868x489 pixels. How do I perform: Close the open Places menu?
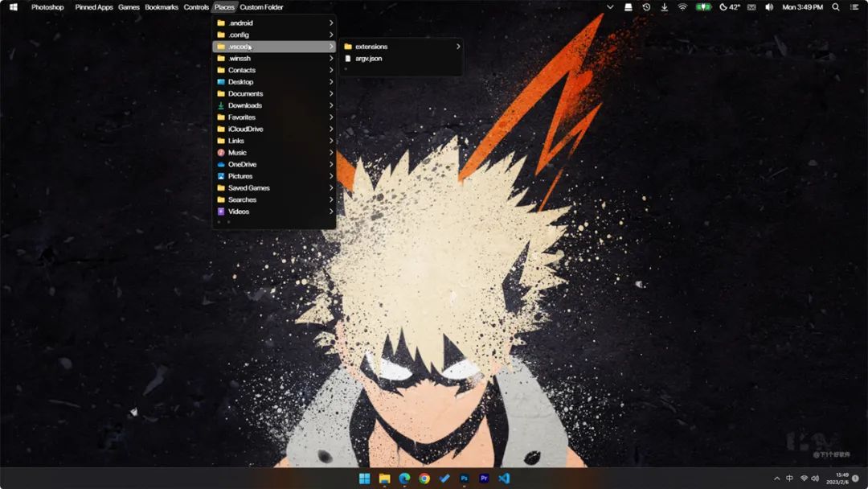(224, 7)
